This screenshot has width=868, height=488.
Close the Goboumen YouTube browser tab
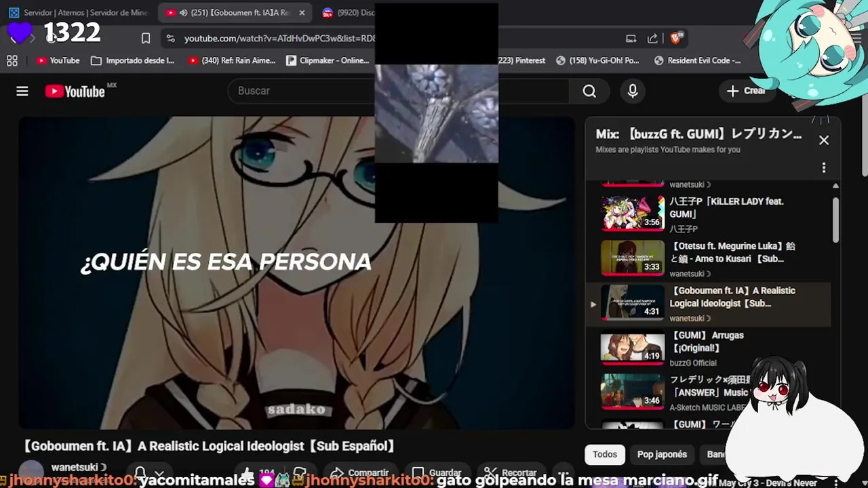coord(302,13)
